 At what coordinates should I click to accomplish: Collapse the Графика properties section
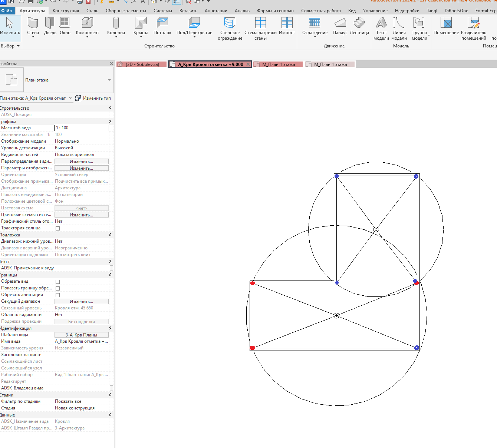point(110,122)
